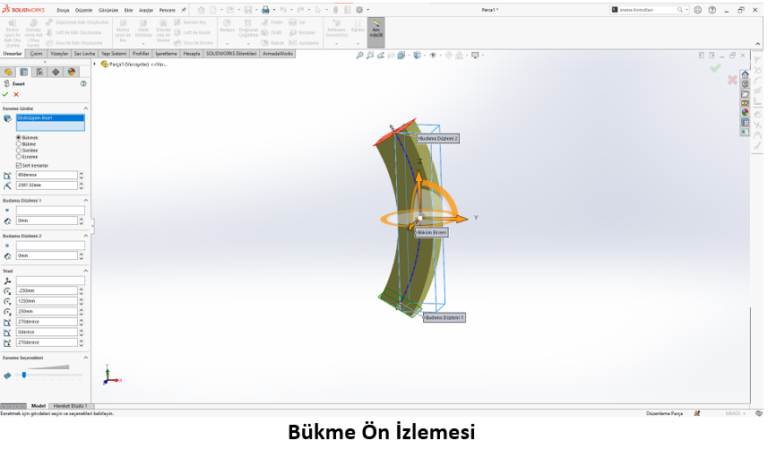Collapse the Budama Düzlemi 1 section
768x449 pixels.
(x=85, y=200)
